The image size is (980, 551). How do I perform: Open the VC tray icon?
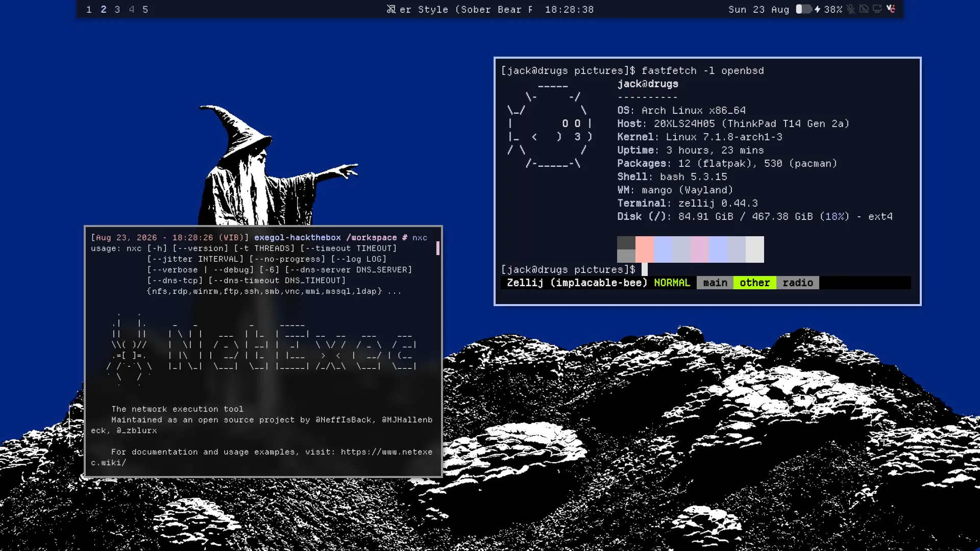click(891, 9)
